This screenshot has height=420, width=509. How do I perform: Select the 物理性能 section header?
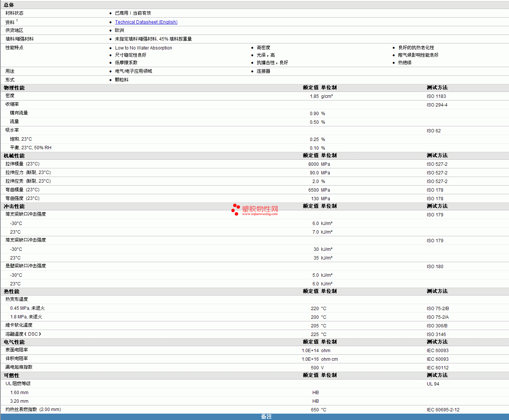[x=14, y=88]
